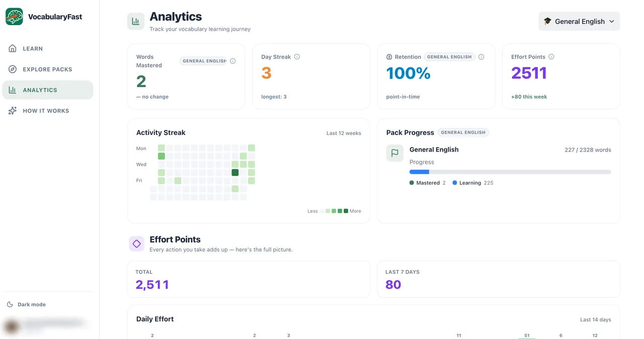644x339 pixels.
Task: Click the bar chart icon beside Analytics in sidebar
Action: [13, 90]
